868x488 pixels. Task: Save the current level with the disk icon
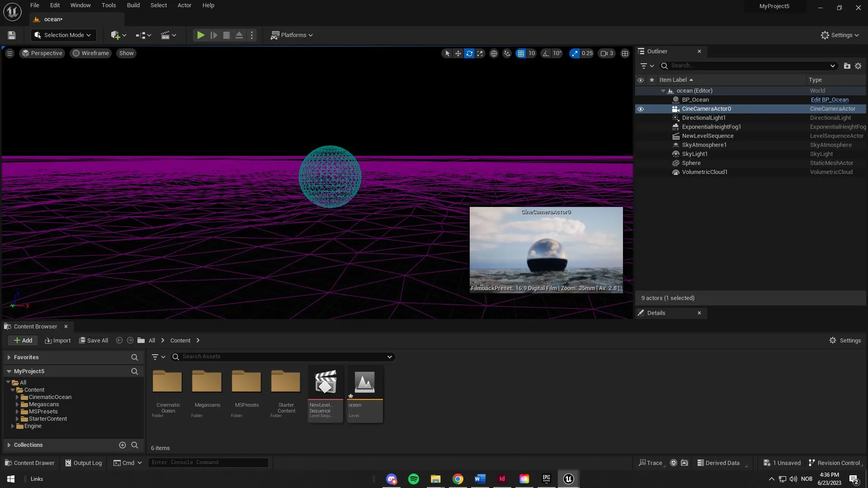click(12, 35)
